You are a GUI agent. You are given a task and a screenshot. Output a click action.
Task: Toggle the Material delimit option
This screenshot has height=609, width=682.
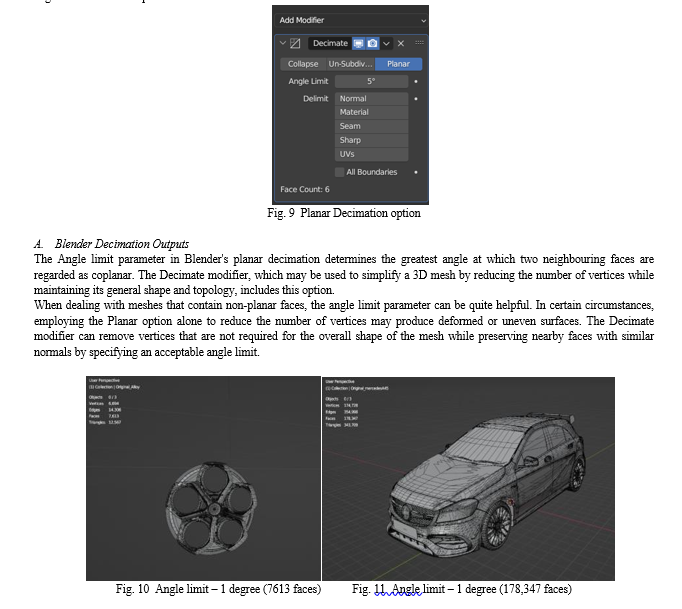(x=371, y=112)
